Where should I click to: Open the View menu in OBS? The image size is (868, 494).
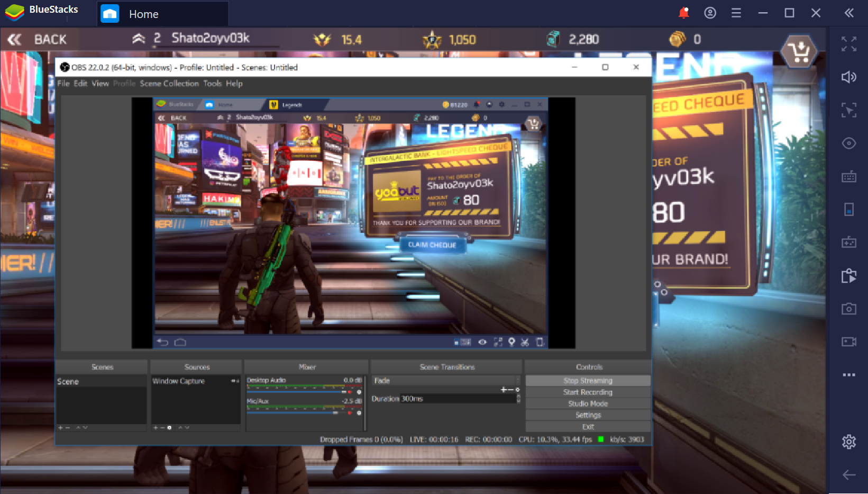pos(100,84)
